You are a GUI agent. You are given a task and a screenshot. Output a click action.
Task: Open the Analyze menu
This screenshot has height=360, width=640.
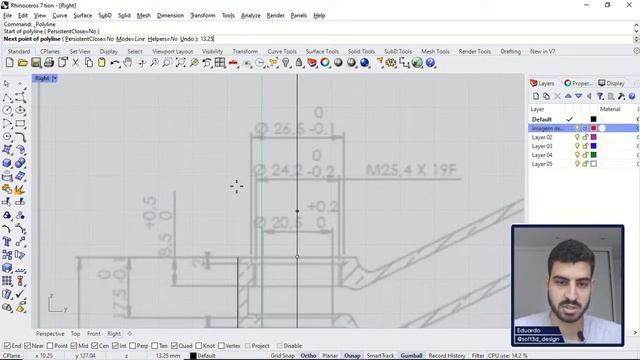tap(251, 16)
